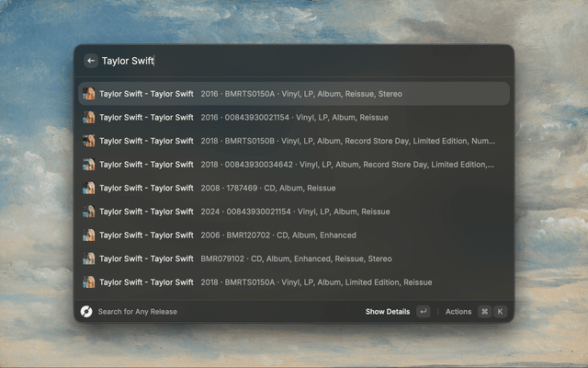
Task: Select the 2024 vinyl reissue release
Action: pos(294,212)
